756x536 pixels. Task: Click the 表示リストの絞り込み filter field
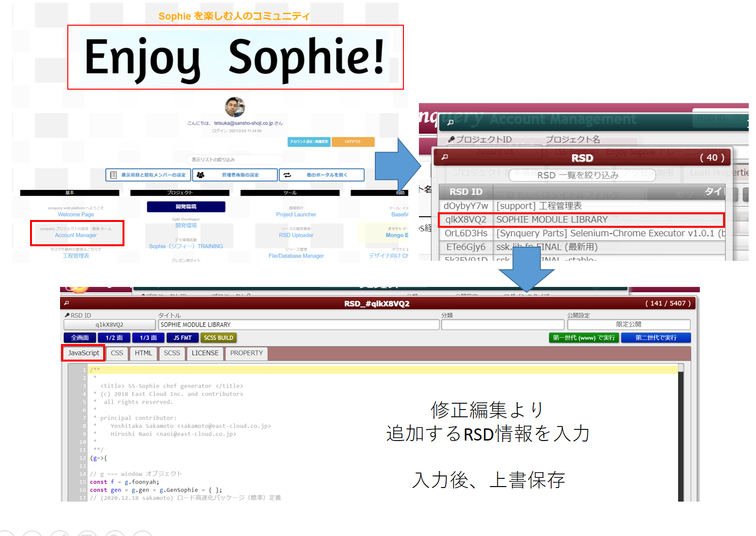[235, 159]
